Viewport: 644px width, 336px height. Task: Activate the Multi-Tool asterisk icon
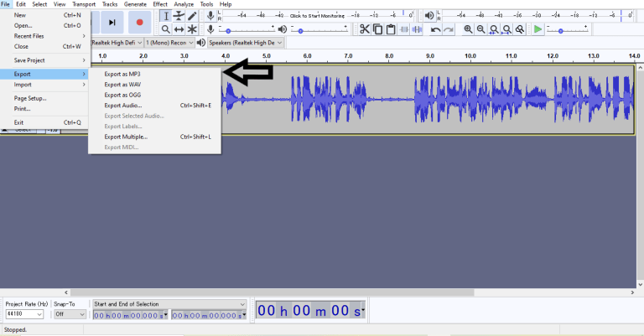[x=193, y=29]
